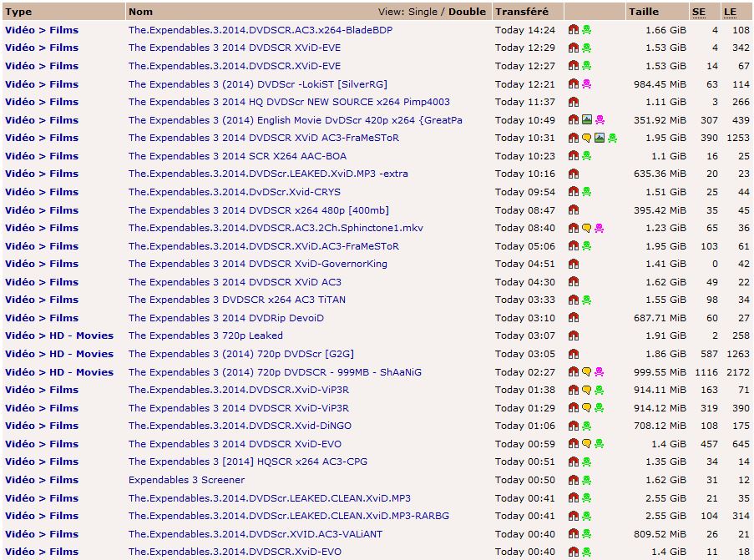Screen dimensions: 754x560
Task: Click the magnet icon on the BladeBDP row
Action: [x=574, y=30]
